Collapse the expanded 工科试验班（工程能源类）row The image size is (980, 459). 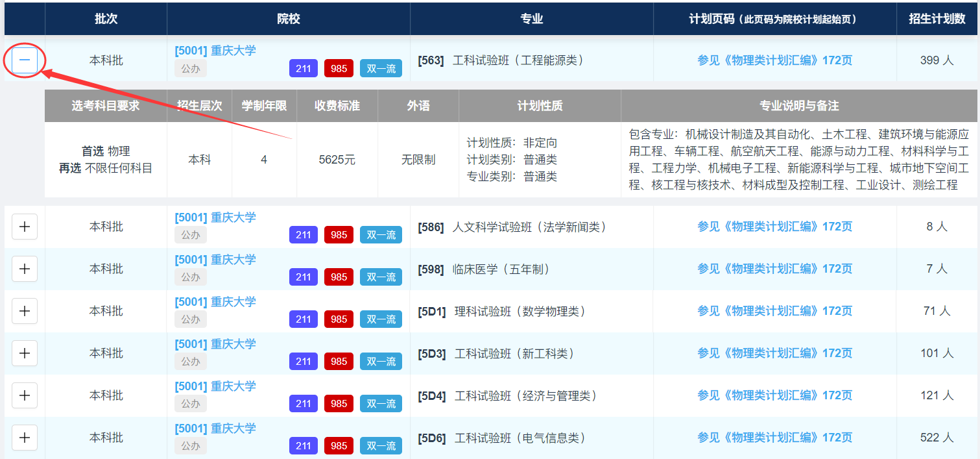tap(25, 60)
